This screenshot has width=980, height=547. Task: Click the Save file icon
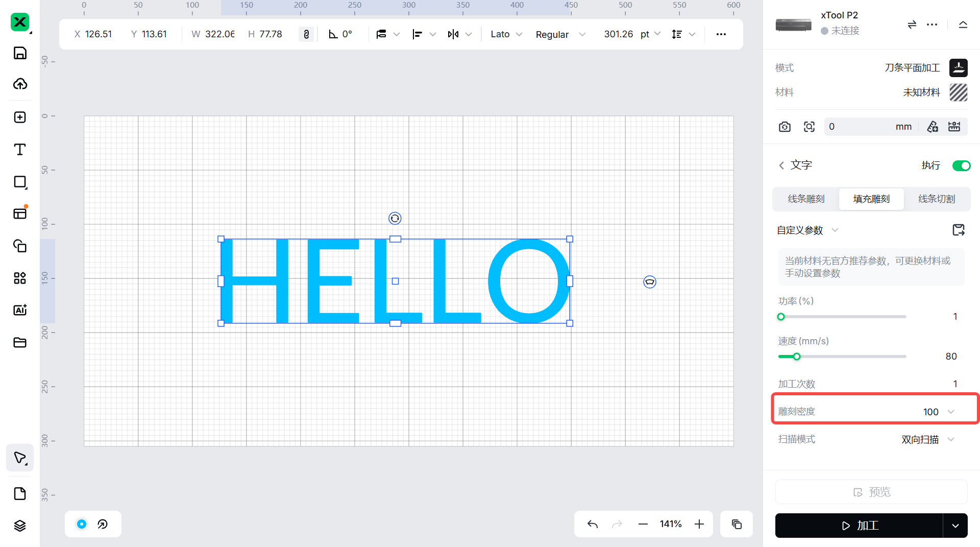coord(20,53)
